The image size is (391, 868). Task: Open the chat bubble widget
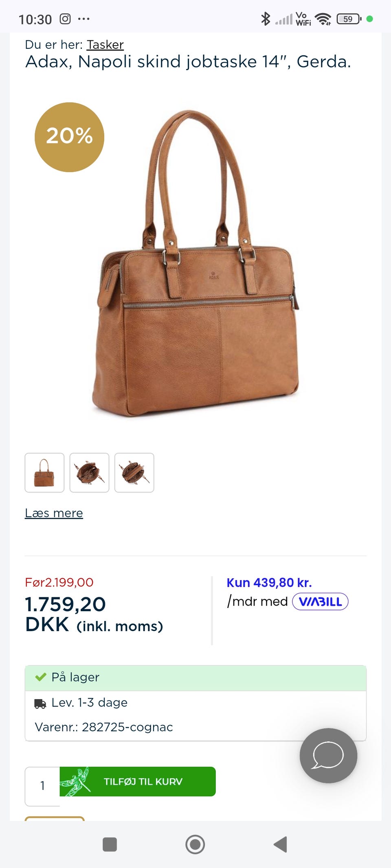328,755
